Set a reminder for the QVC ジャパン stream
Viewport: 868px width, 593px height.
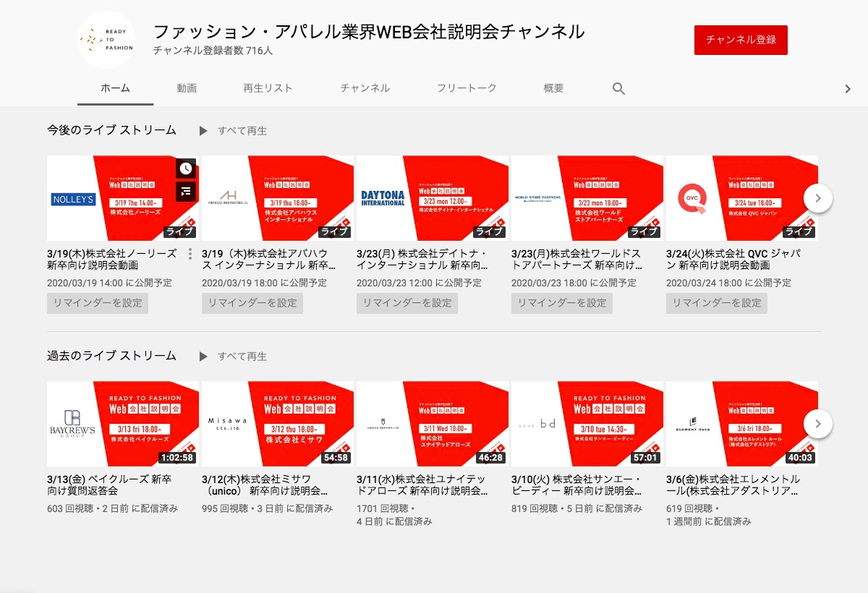tap(717, 303)
